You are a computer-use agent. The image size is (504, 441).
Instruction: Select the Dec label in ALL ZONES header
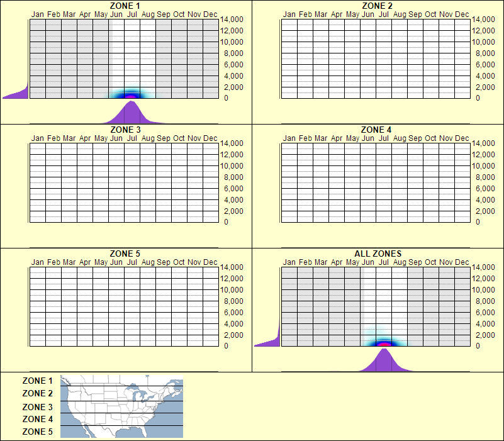click(x=463, y=261)
